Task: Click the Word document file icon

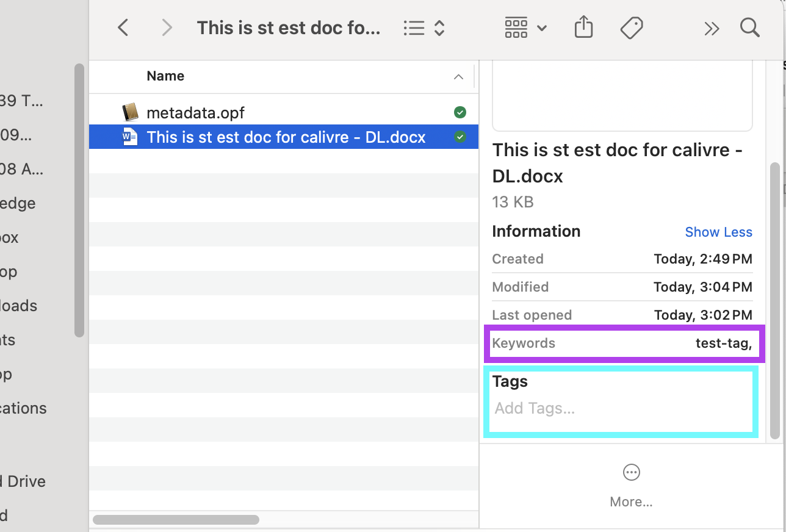Action: tap(130, 137)
